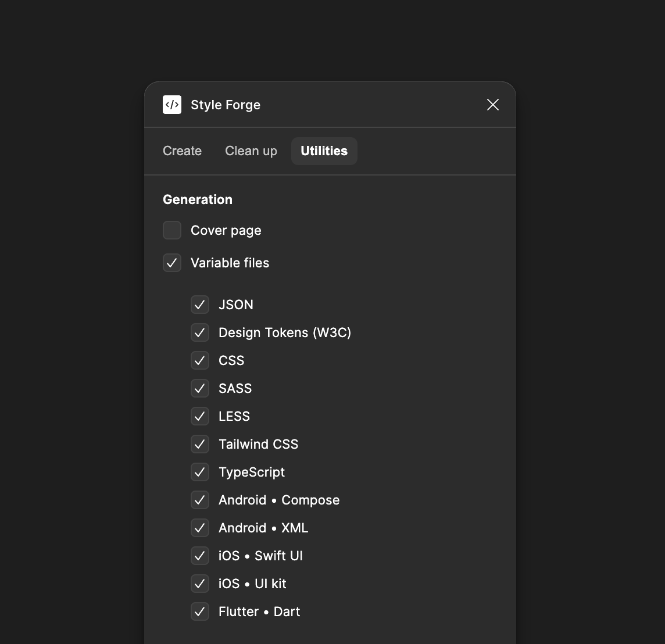Disable Android Compose checkbox
This screenshot has height=644, width=665.
click(x=200, y=500)
